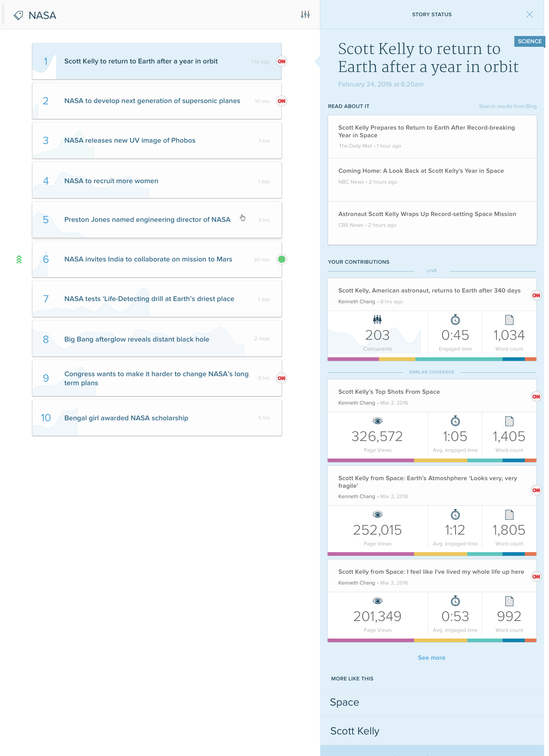
Task: Click stopwatch icon above 0:45 engaged time
Action: coord(455,320)
